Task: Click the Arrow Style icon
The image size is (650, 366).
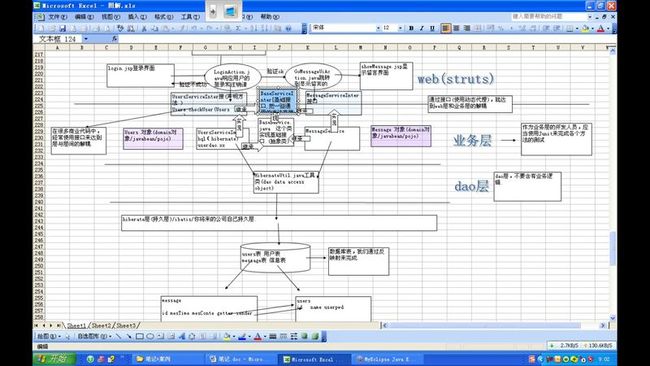Action: pyautogui.click(x=294, y=336)
